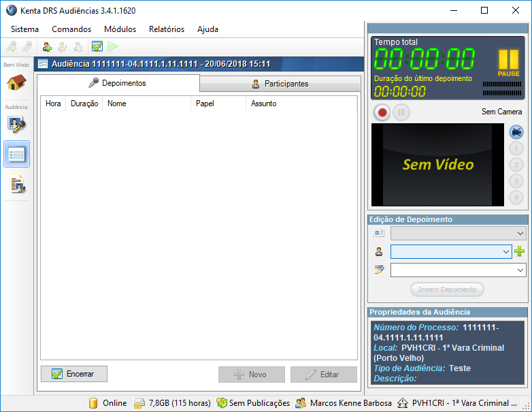Start recording with the red record button
The image size is (532, 412).
coord(382,112)
